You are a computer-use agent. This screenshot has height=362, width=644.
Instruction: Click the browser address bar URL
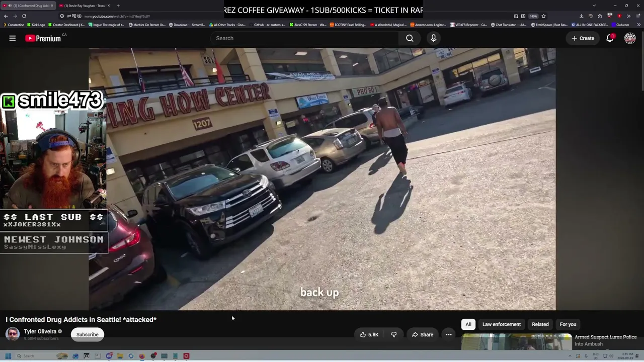coord(117,16)
